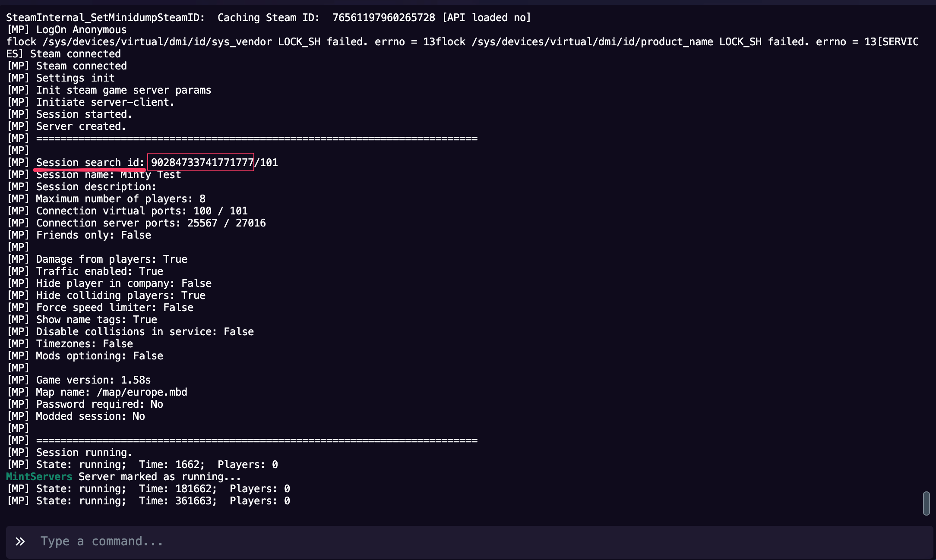This screenshot has width=936, height=560.
Task: Click the 'Session name: Minty Test' line
Action: (108, 175)
